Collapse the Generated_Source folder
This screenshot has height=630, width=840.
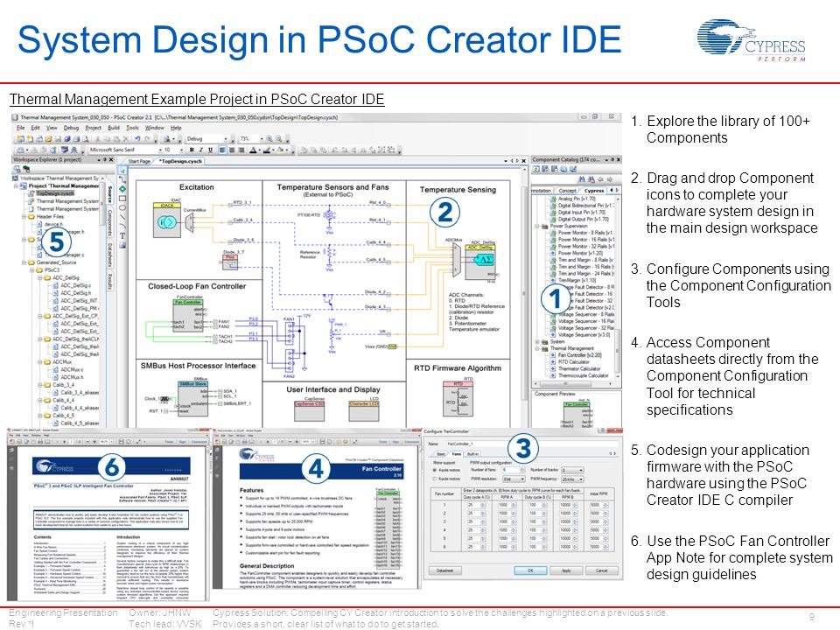[x=24, y=262]
